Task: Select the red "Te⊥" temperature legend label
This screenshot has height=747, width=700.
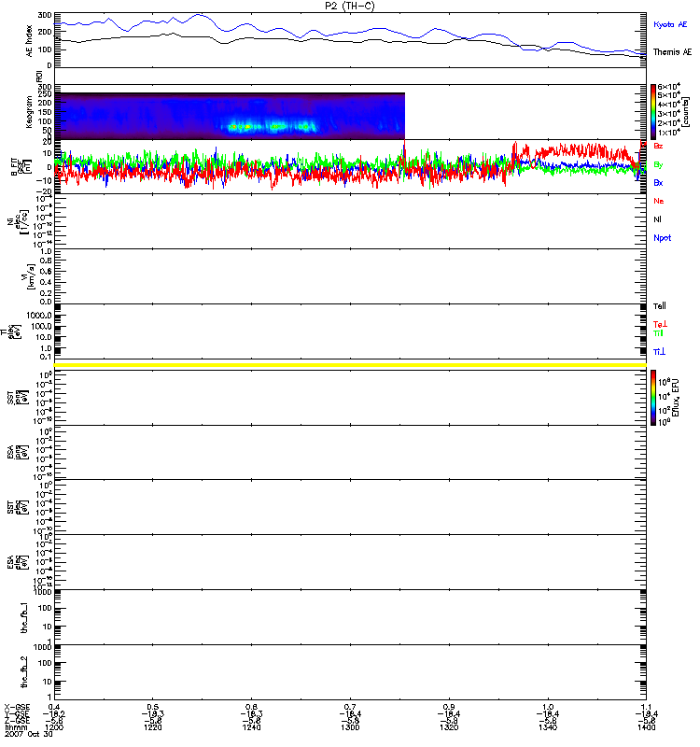Action: [x=660, y=324]
